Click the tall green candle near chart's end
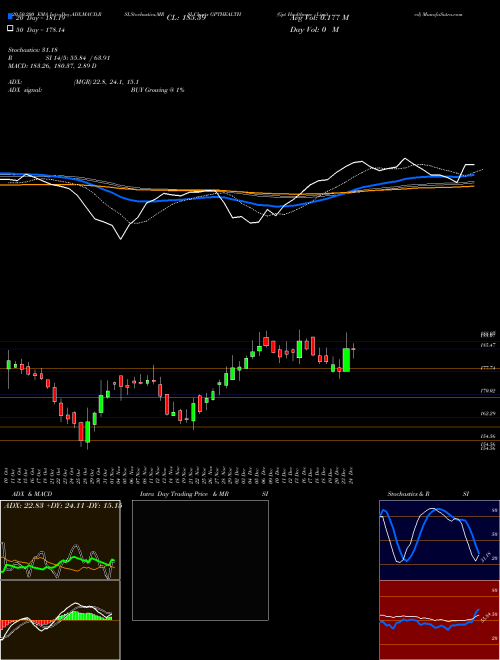The height and width of the screenshot is (660, 500). tap(346, 360)
